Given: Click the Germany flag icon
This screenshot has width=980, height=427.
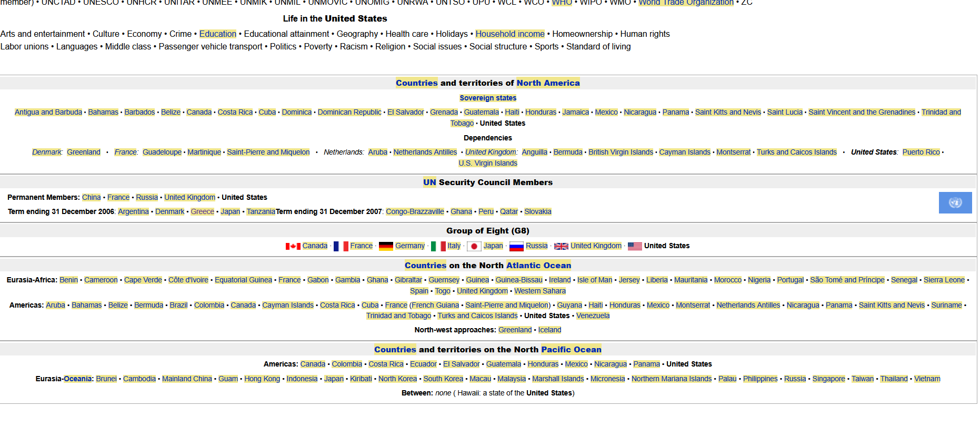Looking at the screenshot, I should (x=386, y=246).
